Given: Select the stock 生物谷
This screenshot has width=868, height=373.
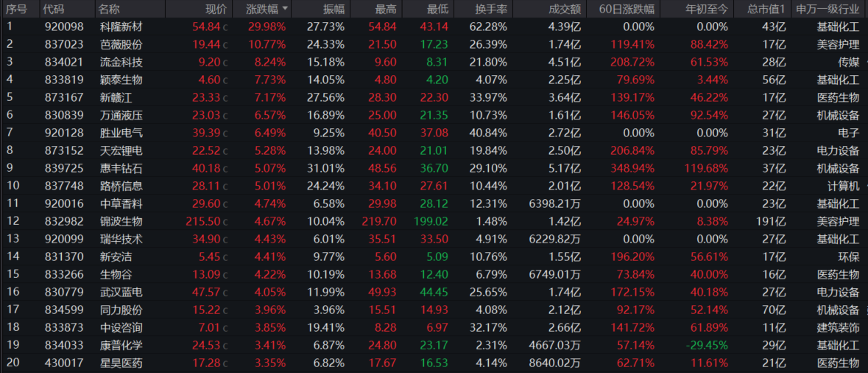Looking at the screenshot, I should tap(116, 274).
